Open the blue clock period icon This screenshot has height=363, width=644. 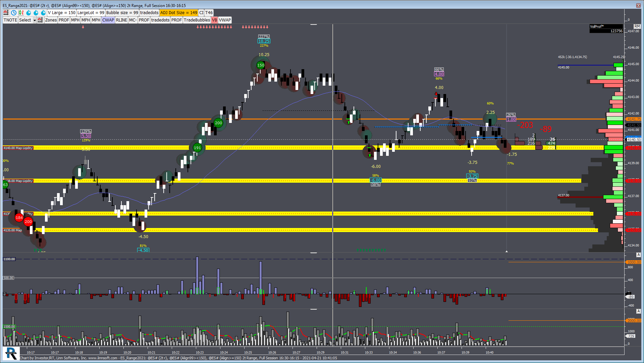click(x=14, y=13)
